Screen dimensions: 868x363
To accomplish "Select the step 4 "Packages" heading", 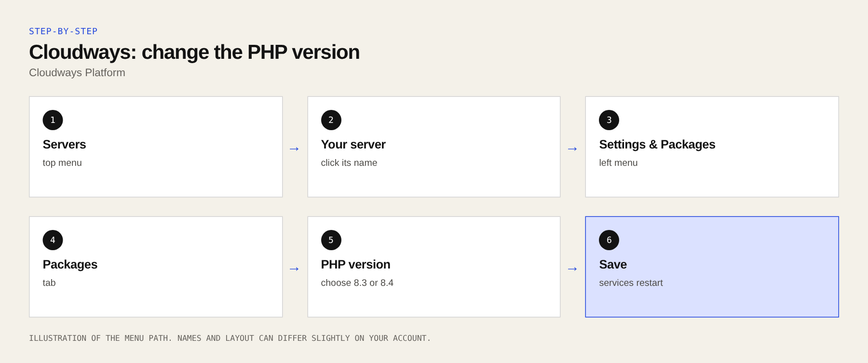I will tap(70, 265).
